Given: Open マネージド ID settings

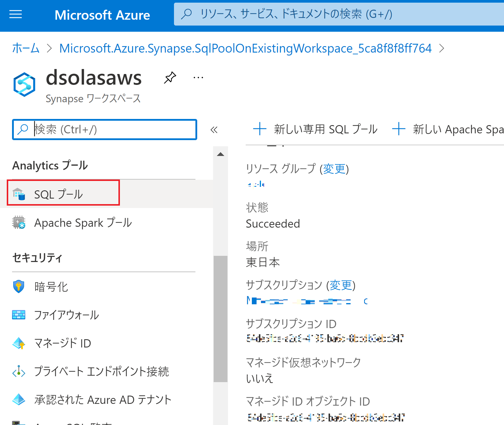Looking at the screenshot, I should click(63, 343).
